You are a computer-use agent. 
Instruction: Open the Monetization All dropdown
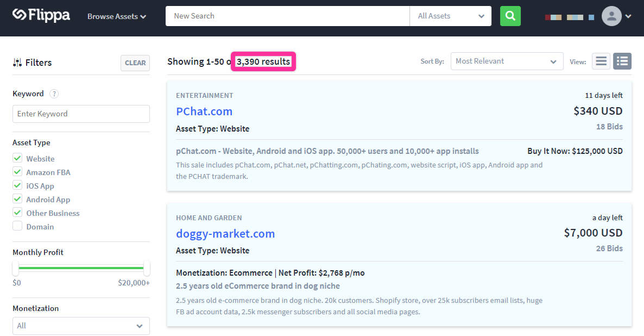point(81,326)
